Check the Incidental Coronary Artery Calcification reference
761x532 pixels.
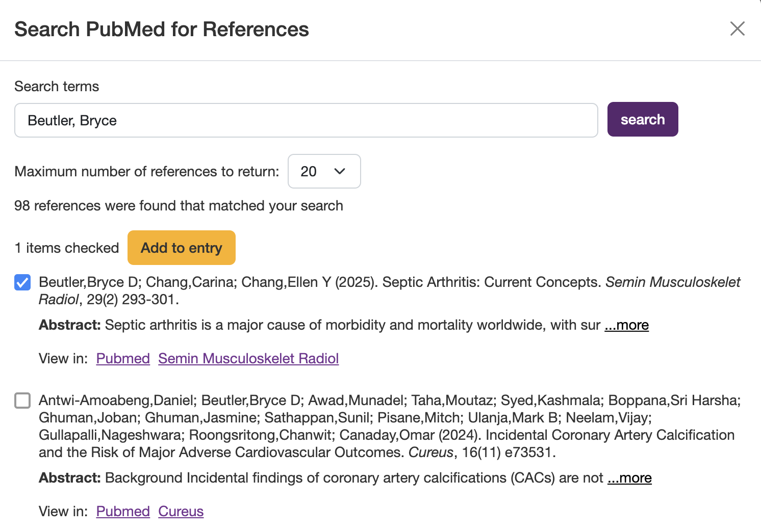tap(22, 401)
